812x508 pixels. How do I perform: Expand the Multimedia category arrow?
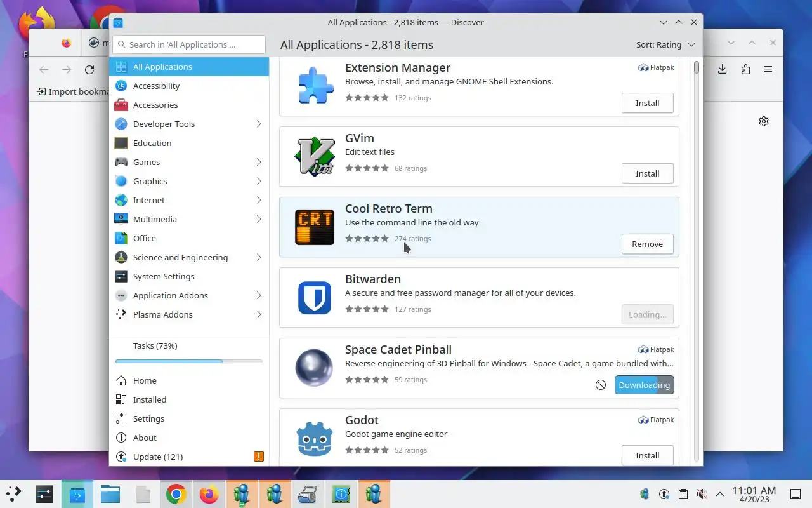pos(259,219)
